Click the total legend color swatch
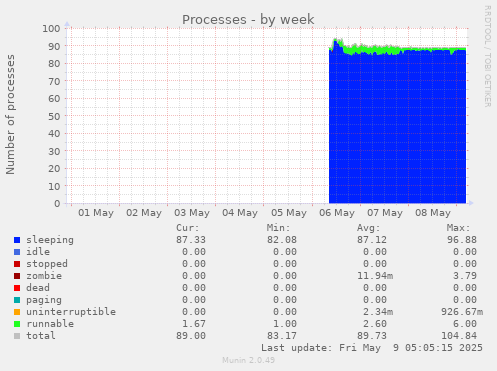This screenshot has width=497, height=371. click(17, 336)
